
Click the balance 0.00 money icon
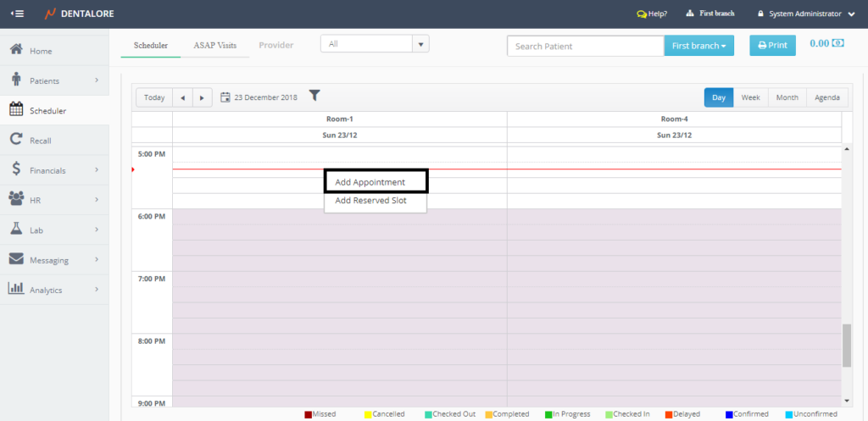click(838, 43)
